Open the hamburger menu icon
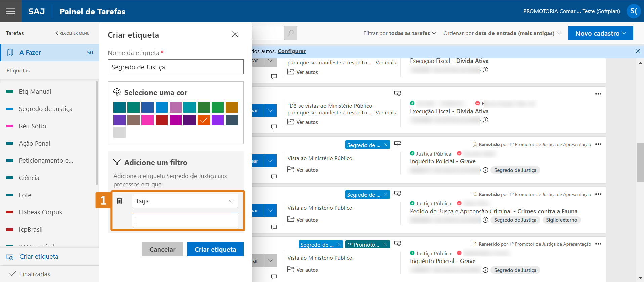Screen dimensions: 644x282 [11, 11]
